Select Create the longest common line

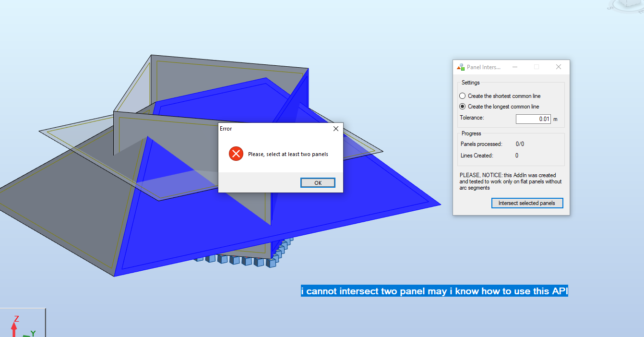coord(462,106)
